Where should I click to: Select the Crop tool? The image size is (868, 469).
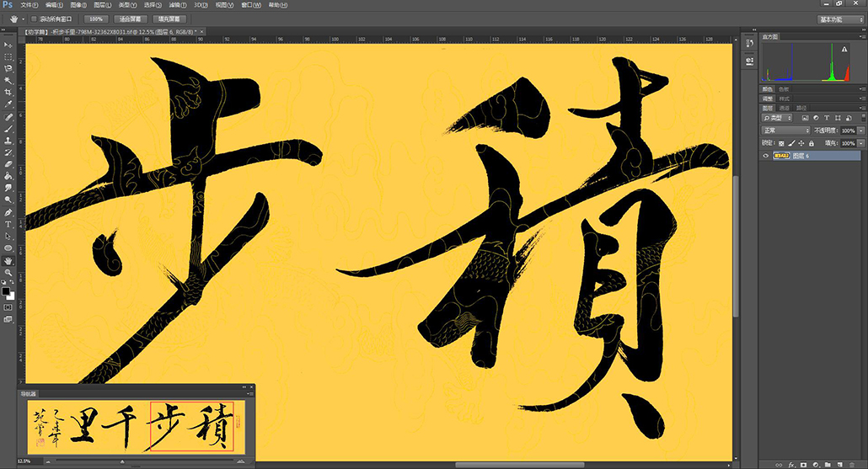[x=8, y=93]
